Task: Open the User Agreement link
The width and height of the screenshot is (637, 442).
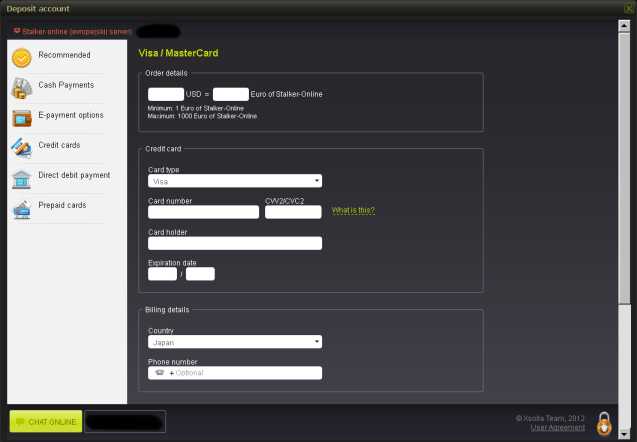Action: pyautogui.click(x=558, y=428)
